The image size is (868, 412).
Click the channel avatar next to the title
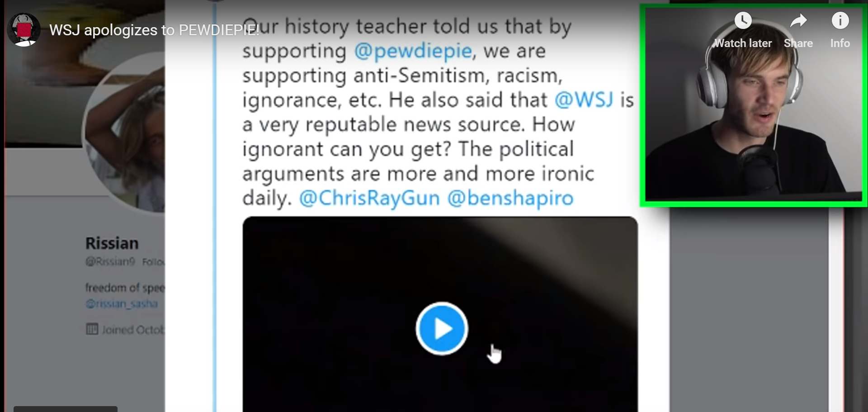click(24, 30)
